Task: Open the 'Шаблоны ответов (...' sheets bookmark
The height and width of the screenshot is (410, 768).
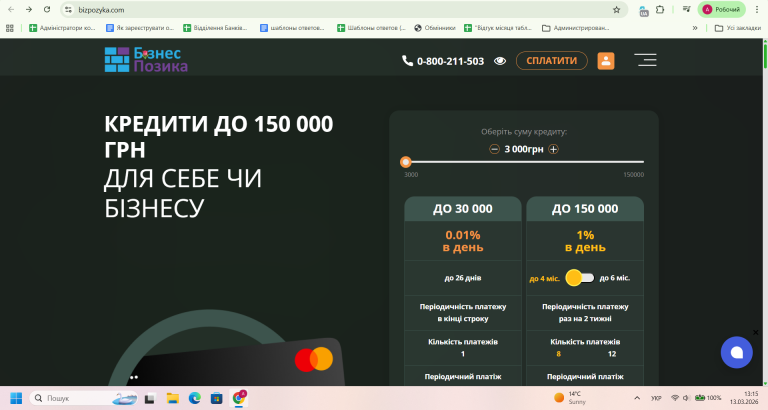Action: tap(372, 28)
